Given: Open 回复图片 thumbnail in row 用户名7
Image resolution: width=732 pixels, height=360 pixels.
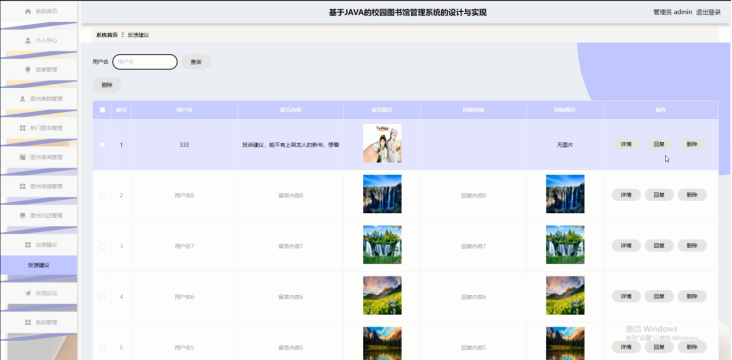Looking at the screenshot, I should (565, 245).
